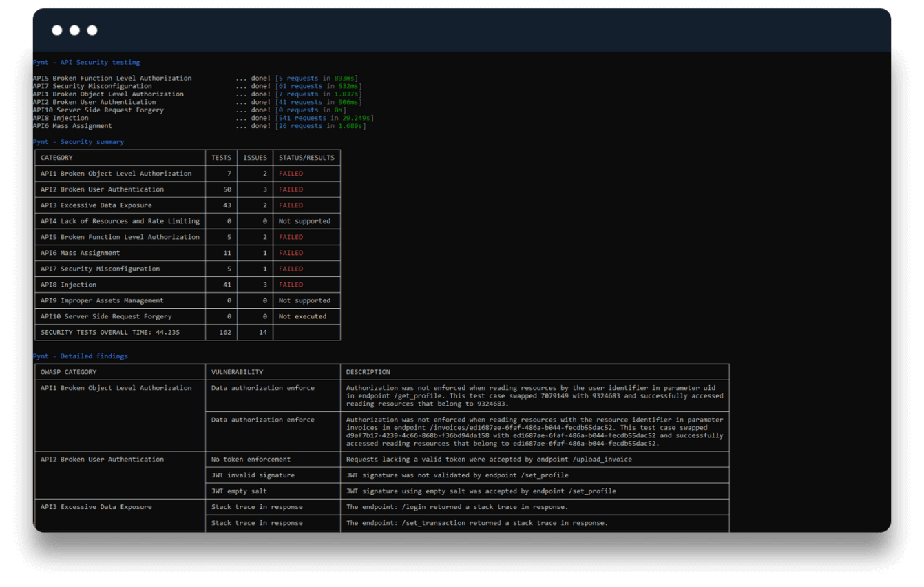Click the red traffic light dot
Screen dimensions: 924x587
(56, 30)
